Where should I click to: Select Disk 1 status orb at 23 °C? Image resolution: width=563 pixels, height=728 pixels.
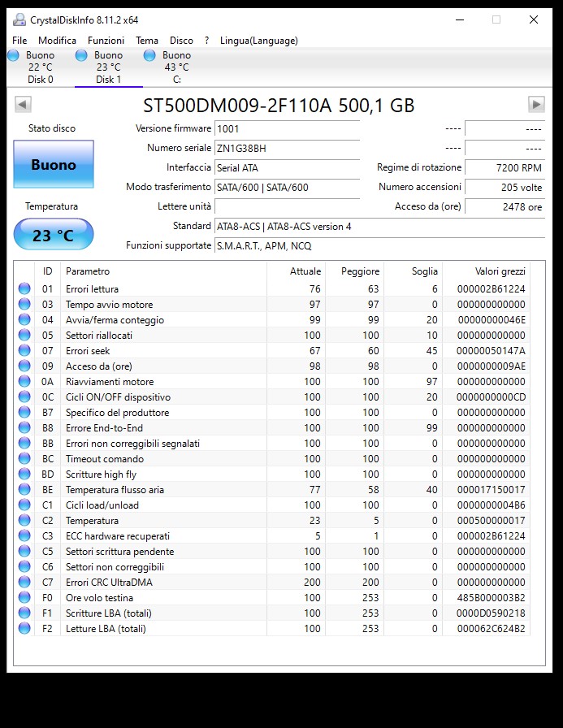tap(81, 55)
